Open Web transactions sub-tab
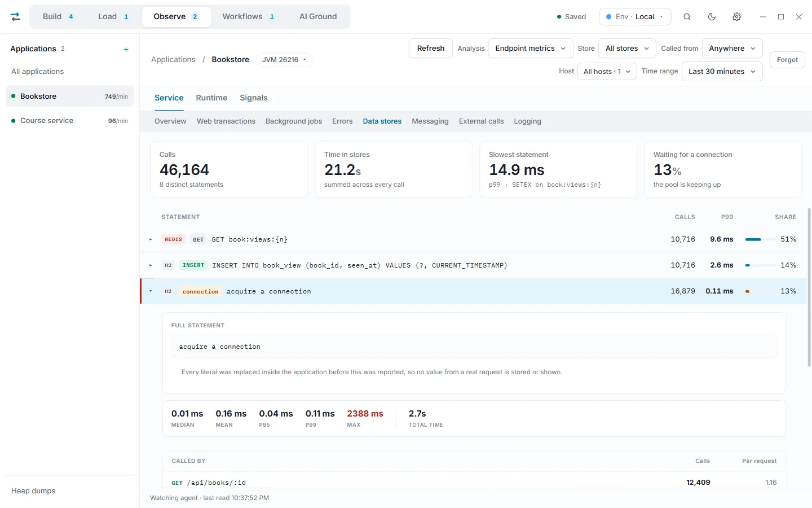 tap(226, 121)
